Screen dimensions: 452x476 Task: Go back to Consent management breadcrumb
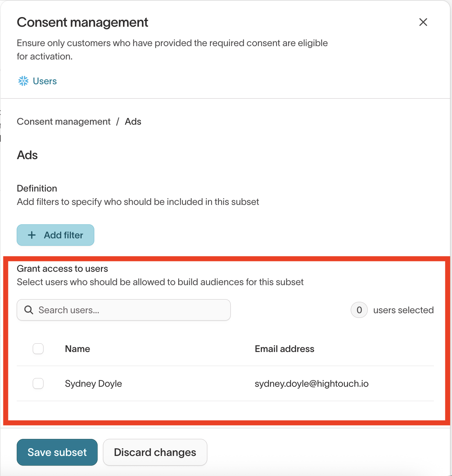pyautogui.click(x=64, y=122)
